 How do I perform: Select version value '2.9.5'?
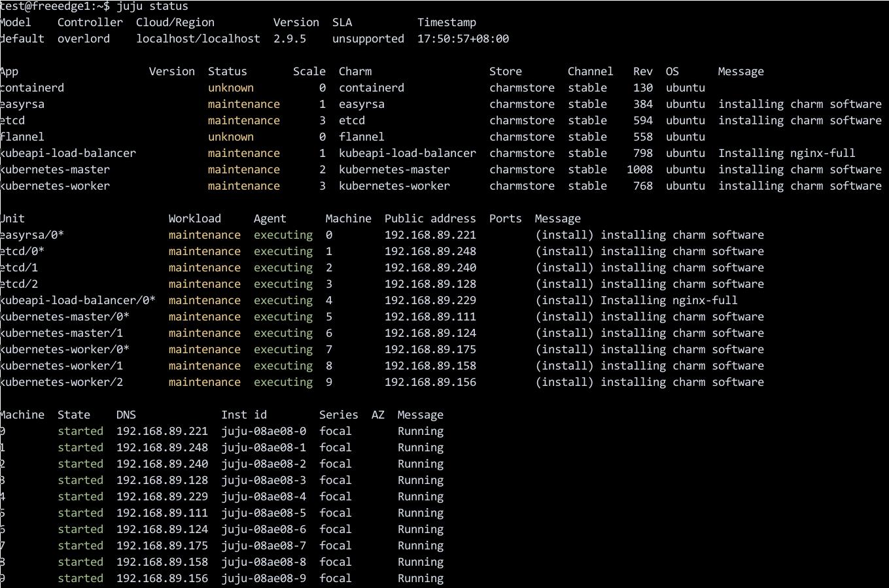click(x=290, y=39)
